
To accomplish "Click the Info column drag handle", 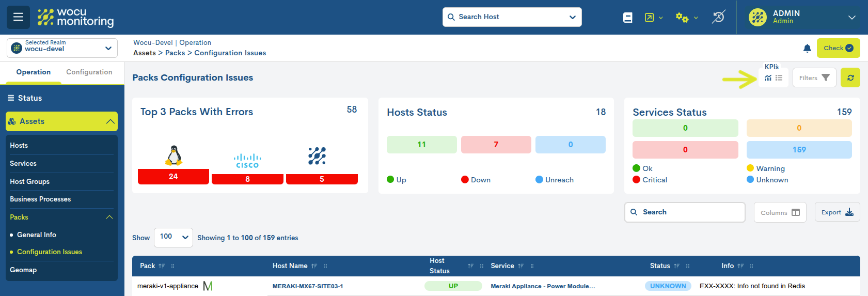I will click(751, 266).
